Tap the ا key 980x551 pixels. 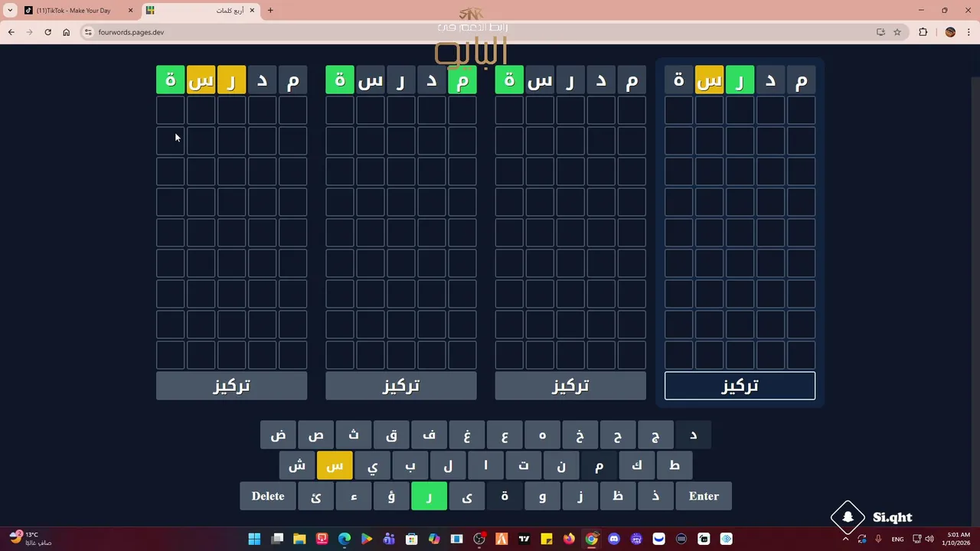[x=485, y=465]
